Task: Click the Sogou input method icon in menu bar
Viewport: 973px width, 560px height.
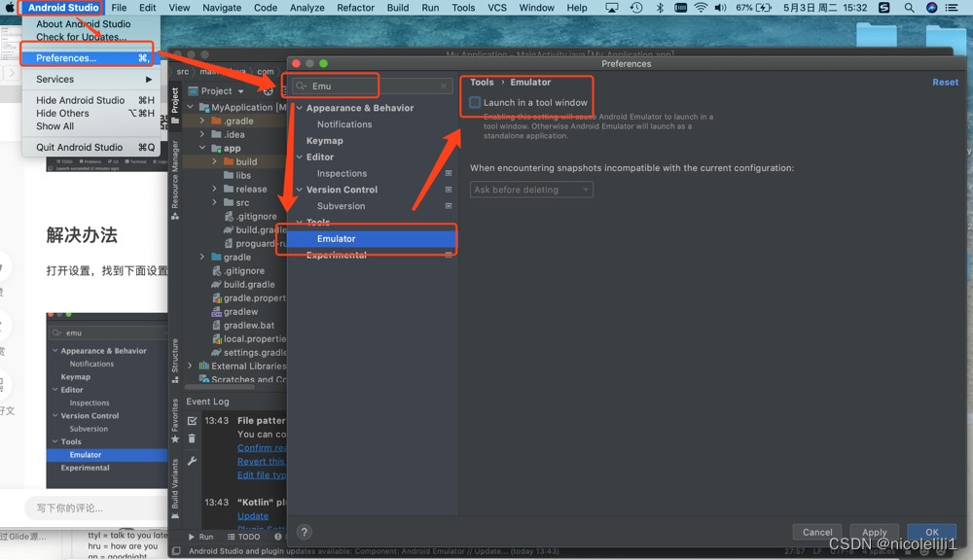Action: point(884,8)
